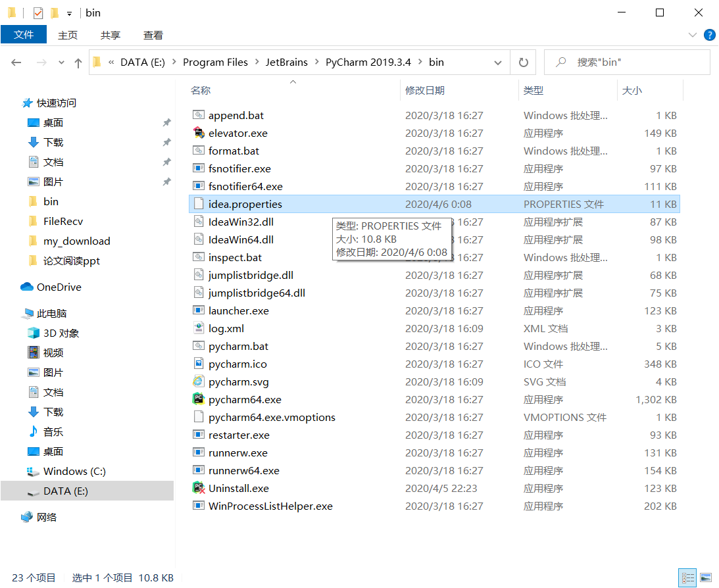Open 论文阅读ppt folder in quick access

63,260
